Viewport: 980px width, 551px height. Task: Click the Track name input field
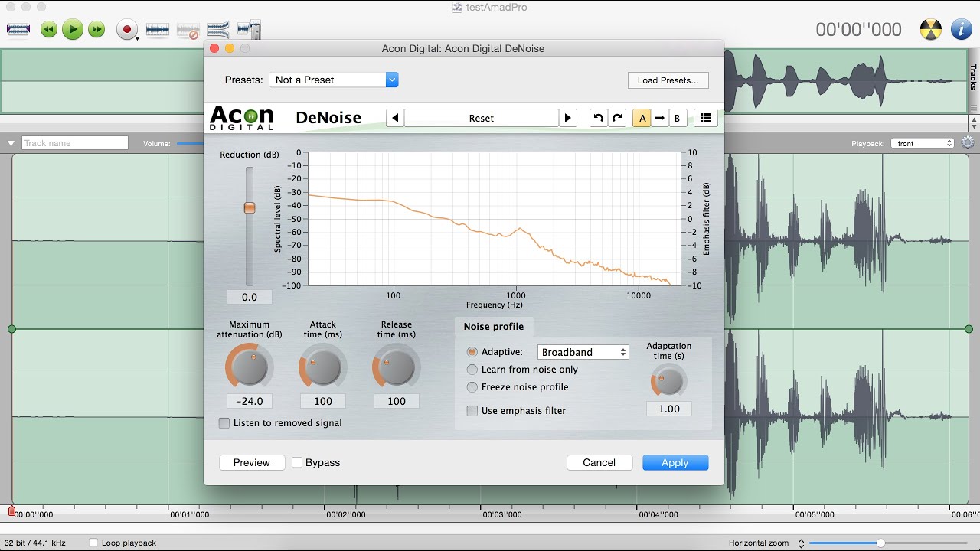click(x=75, y=143)
